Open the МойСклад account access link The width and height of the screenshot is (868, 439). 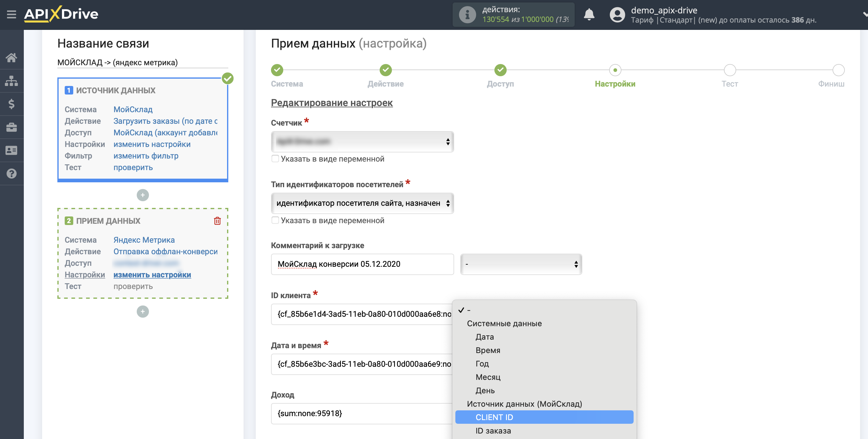[x=165, y=133]
